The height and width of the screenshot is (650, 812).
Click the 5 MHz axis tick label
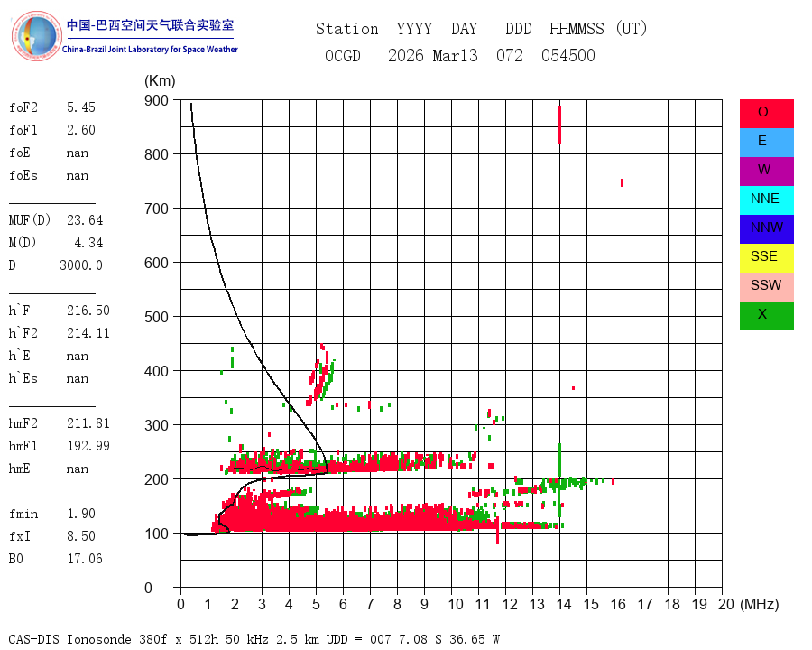[x=316, y=604]
